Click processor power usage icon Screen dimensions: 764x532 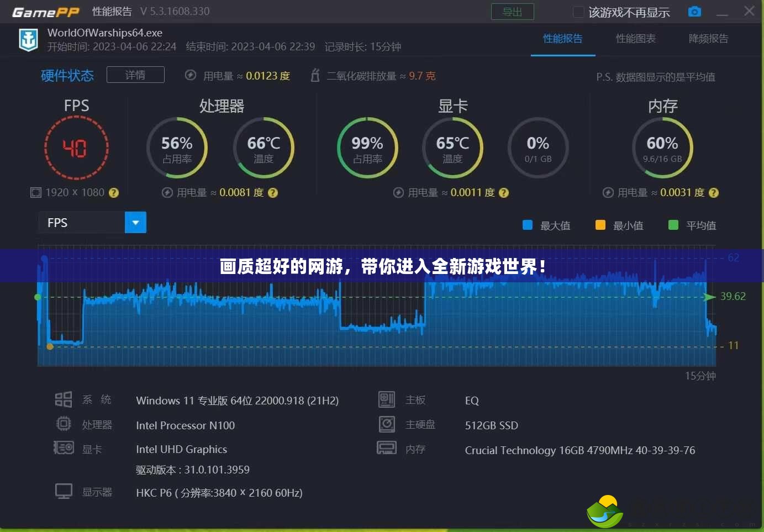167,192
